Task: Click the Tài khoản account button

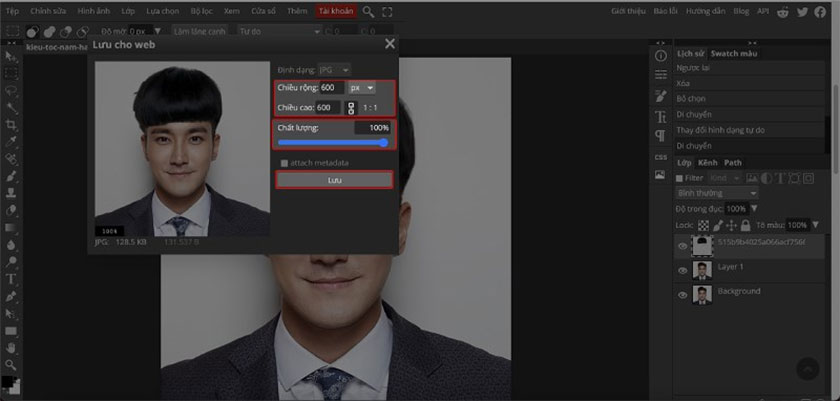Action: [336, 11]
